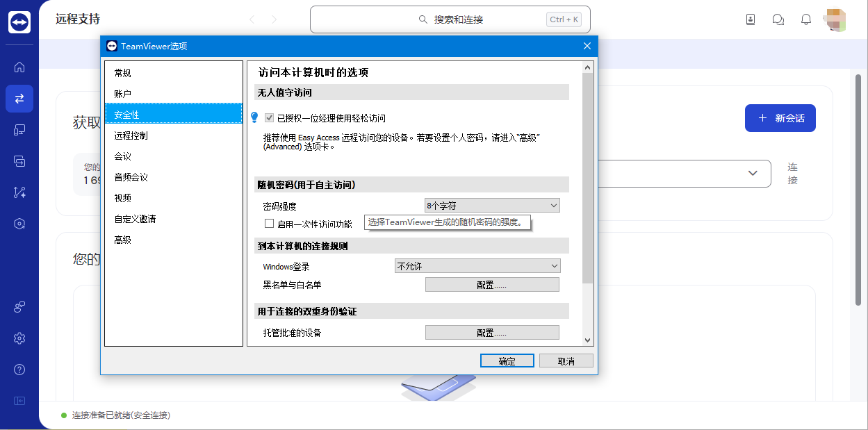Click the options panel scrollbar thumb

coord(587,178)
